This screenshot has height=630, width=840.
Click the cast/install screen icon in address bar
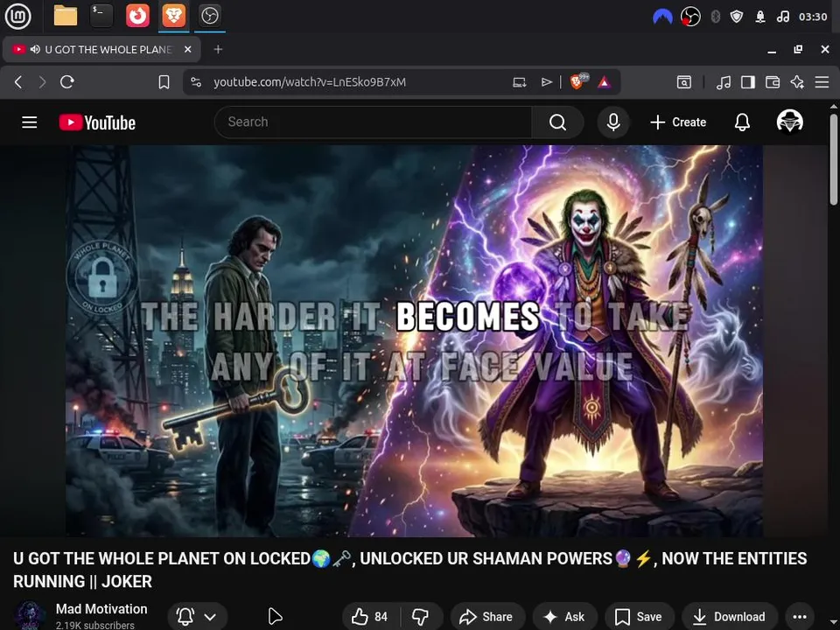point(519,82)
